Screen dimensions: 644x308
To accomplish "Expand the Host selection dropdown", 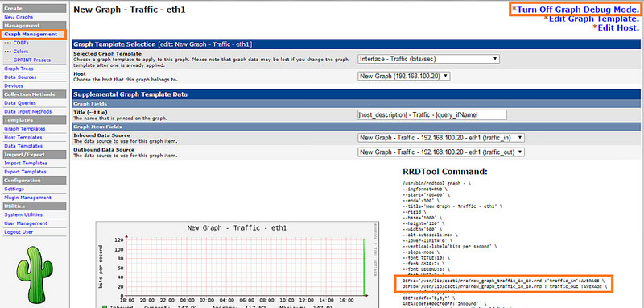I will tap(404, 76).
